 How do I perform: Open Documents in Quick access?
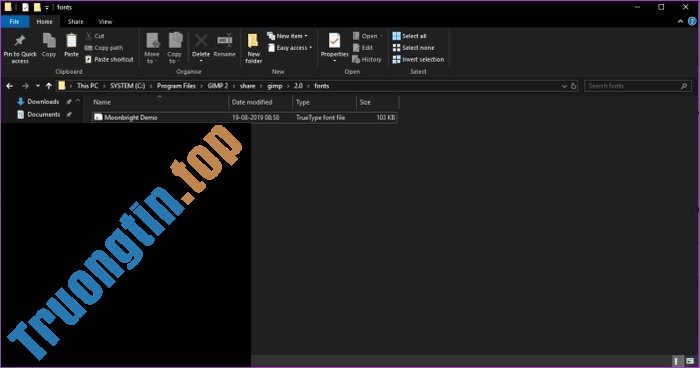click(x=43, y=115)
